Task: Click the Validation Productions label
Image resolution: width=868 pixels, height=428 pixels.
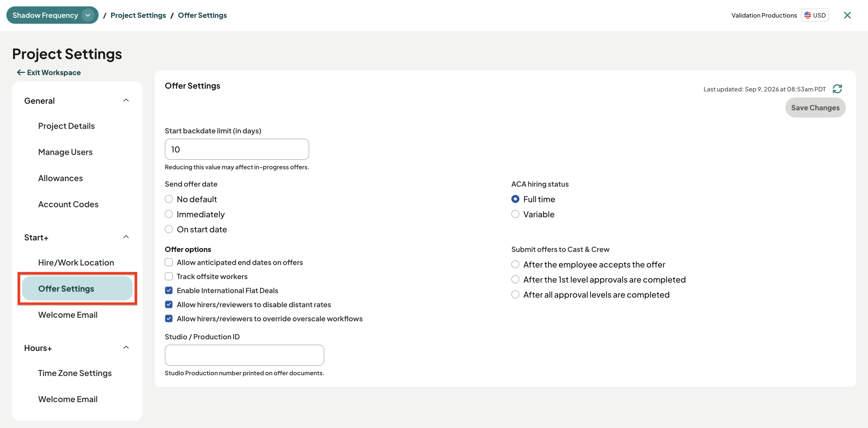Action: (x=764, y=15)
